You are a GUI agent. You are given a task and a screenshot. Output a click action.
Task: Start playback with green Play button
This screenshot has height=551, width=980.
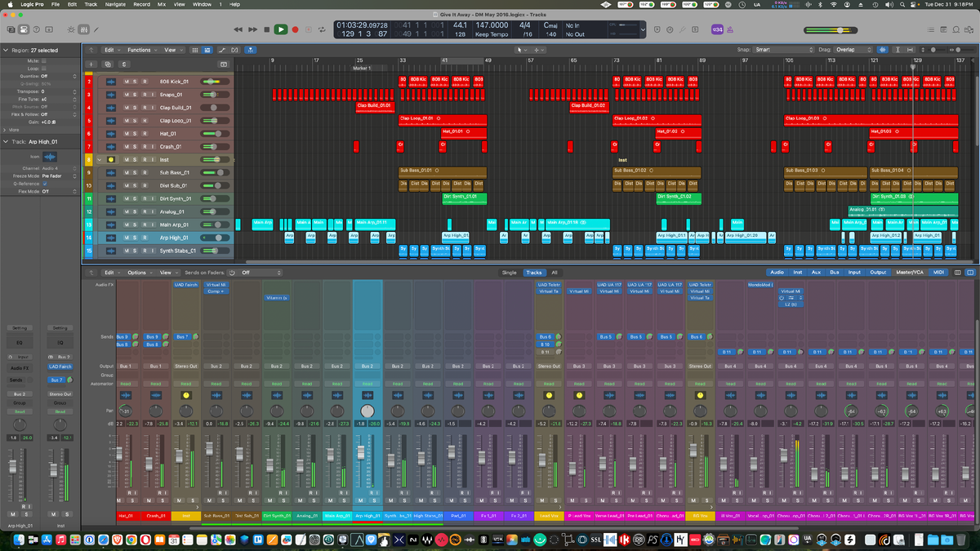pos(281,29)
